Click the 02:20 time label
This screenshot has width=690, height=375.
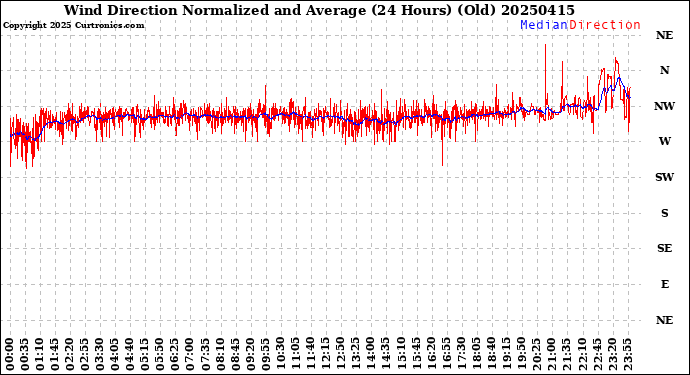pos(70,354)
